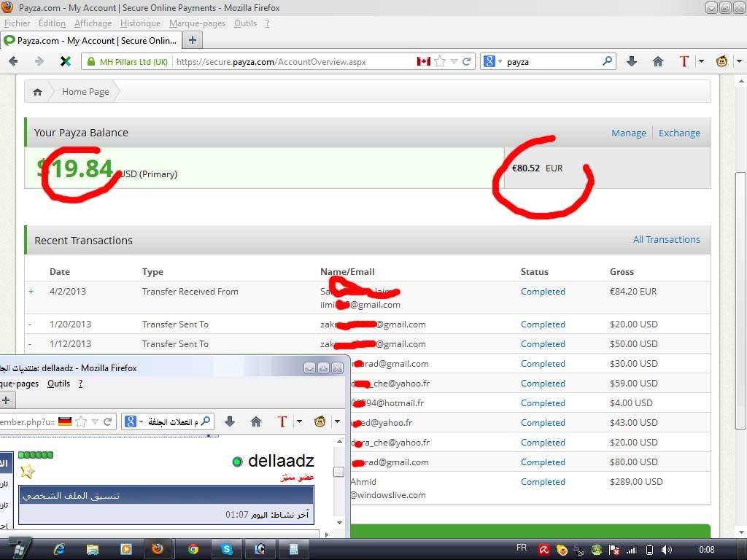The image size is (747, 560).
Task: Open new tab in Payza Firefox window
Action: pos(193,41)
